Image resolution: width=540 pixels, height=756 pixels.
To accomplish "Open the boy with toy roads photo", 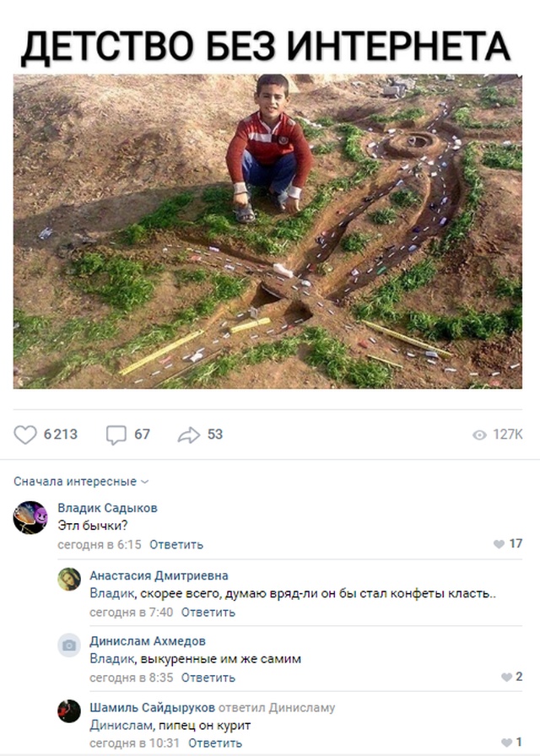I will click(267, 231).
